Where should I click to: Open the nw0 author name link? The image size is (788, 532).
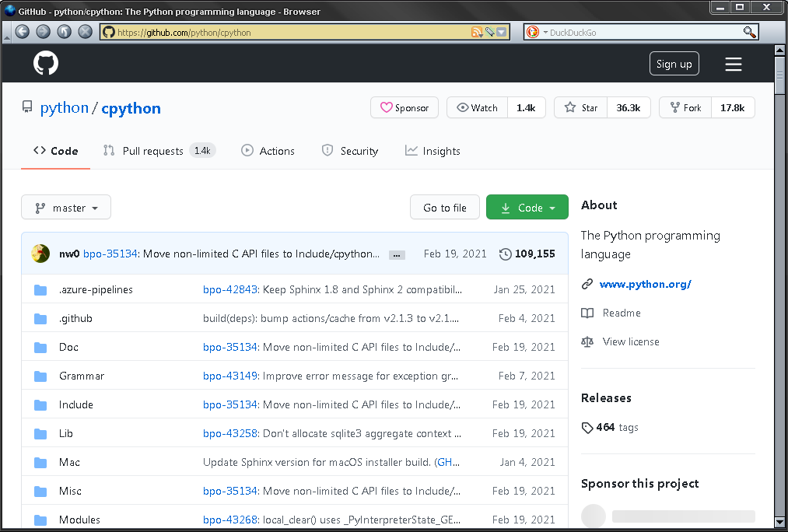coord(69,254)
